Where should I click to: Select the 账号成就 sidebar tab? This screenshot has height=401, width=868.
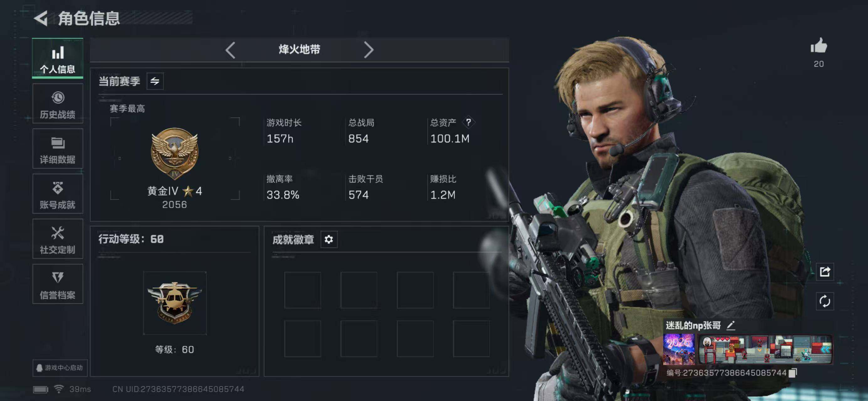[x=58, y=194]
